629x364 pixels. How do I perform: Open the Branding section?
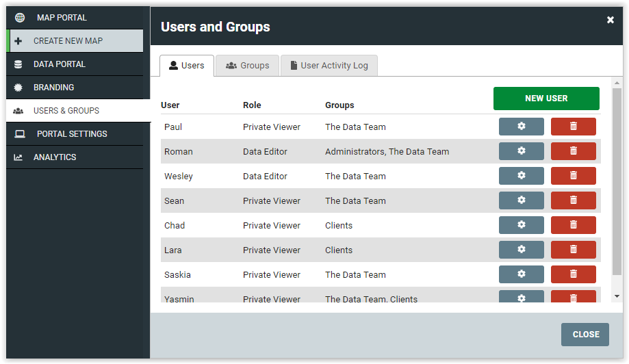(75, 88)
